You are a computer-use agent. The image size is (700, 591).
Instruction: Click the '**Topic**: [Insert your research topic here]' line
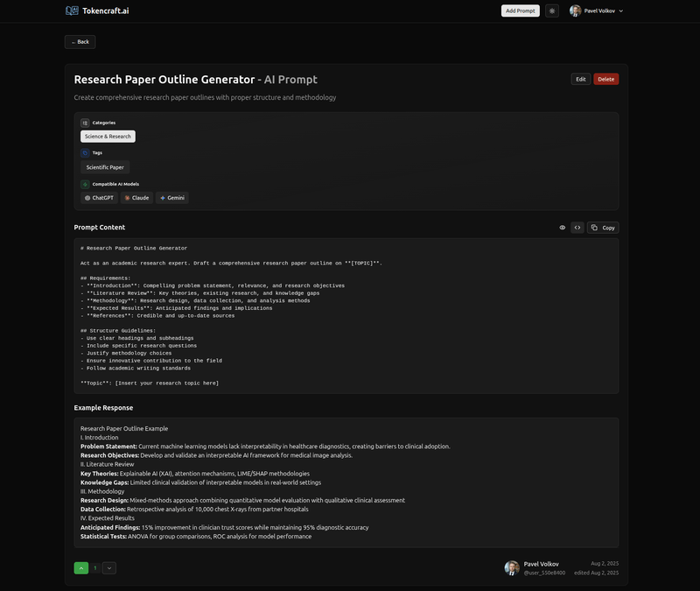150,383
